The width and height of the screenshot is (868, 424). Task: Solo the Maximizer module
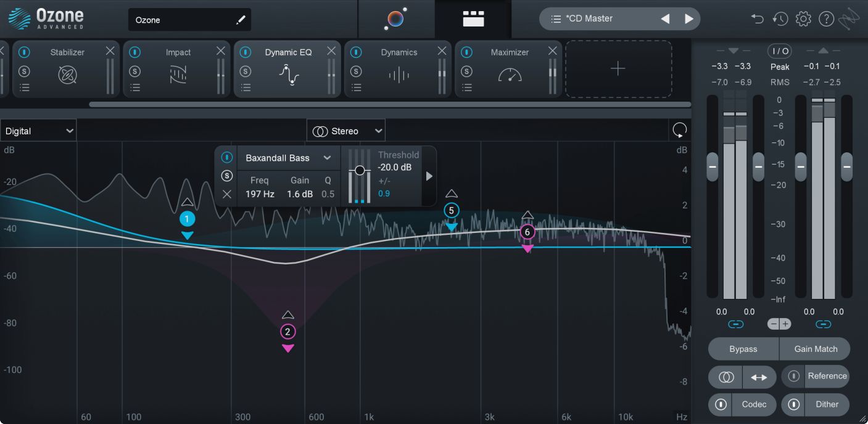coord(467,71)
